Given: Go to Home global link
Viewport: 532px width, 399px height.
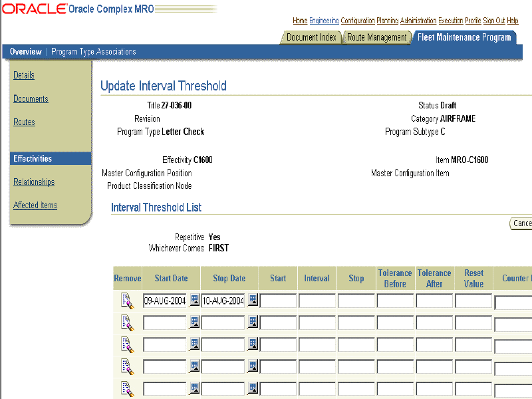Looking at the screenshot, I should 300,21.
